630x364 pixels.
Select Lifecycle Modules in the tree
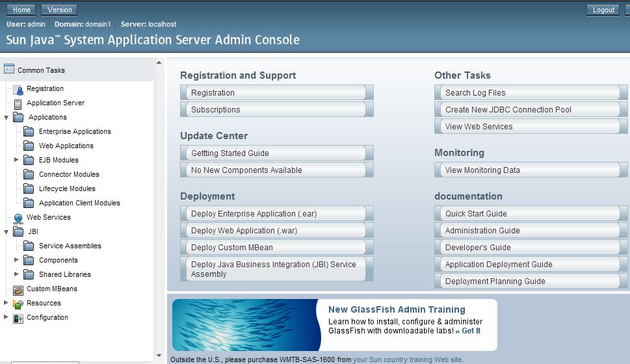pyautogui.click(x=67, y=189)
